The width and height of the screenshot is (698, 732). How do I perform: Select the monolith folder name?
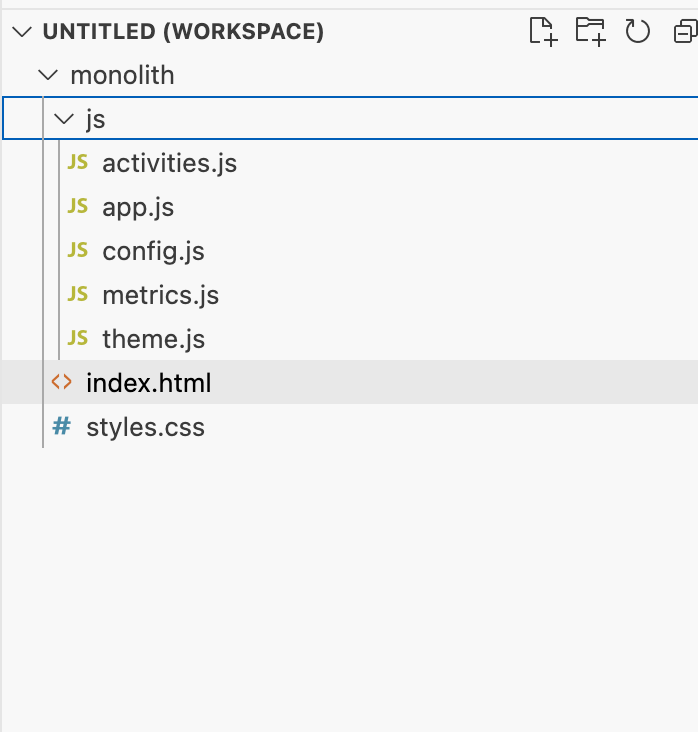122,75
